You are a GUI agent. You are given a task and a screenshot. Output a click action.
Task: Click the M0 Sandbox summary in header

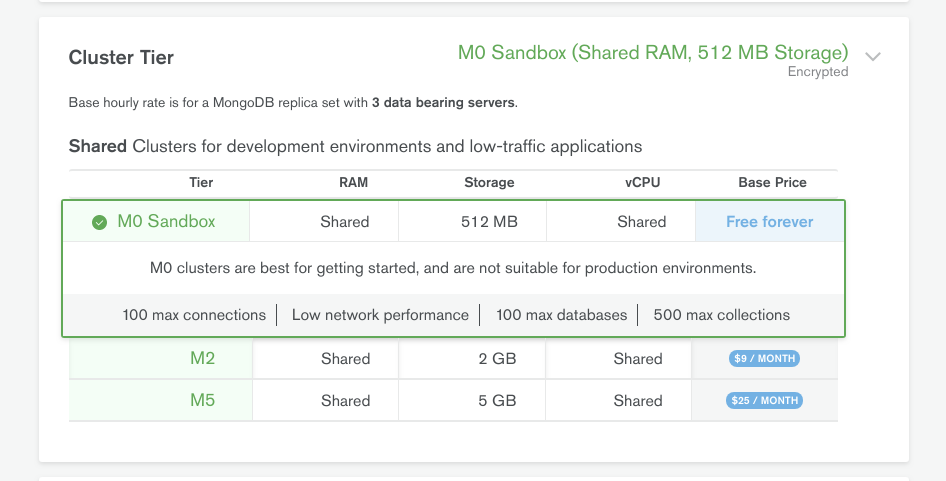(x=652, y=52)
